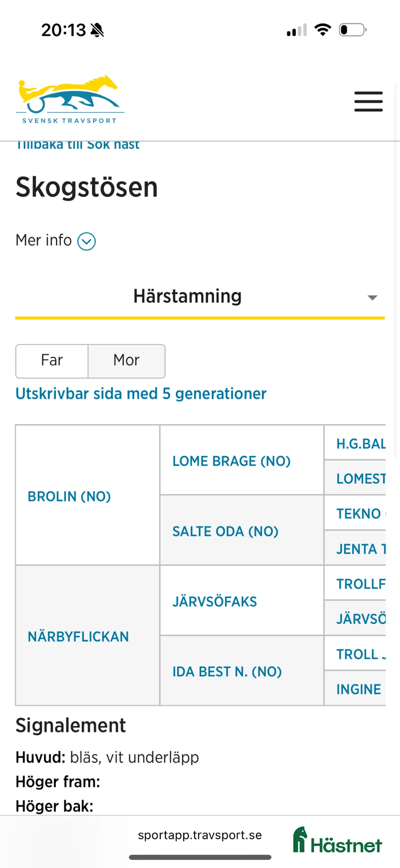Tap the Wi-Fi icon in the status bar

(x=322, y=31)
